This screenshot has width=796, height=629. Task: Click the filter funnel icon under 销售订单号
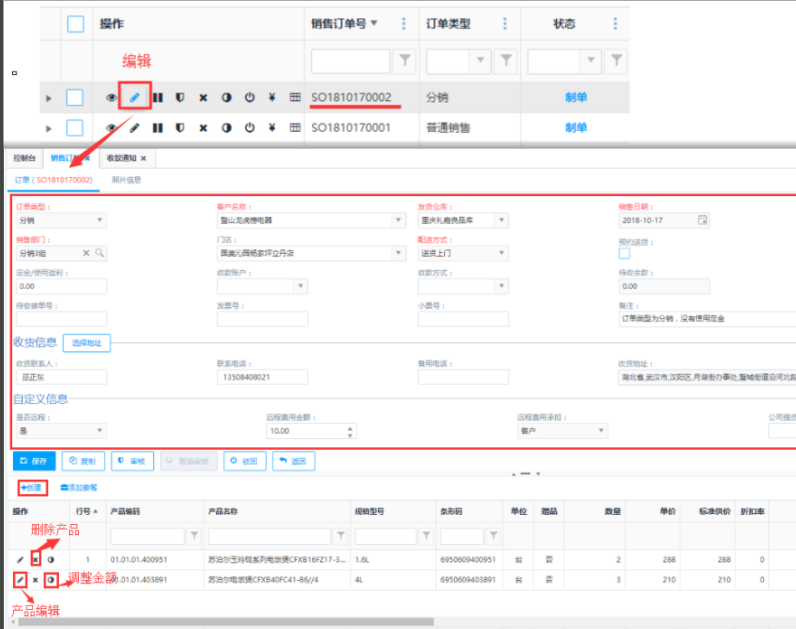[x=404, y=62]
